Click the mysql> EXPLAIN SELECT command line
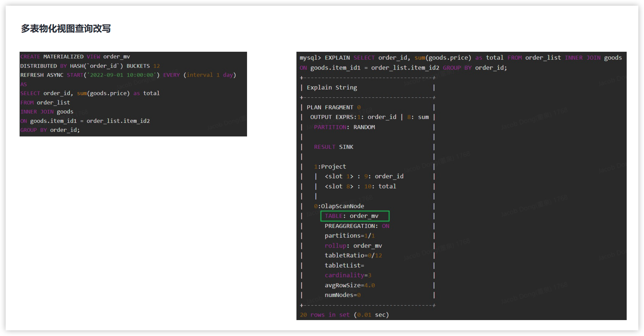This screenshot has height=336, width=644. [x=461, y=58]
